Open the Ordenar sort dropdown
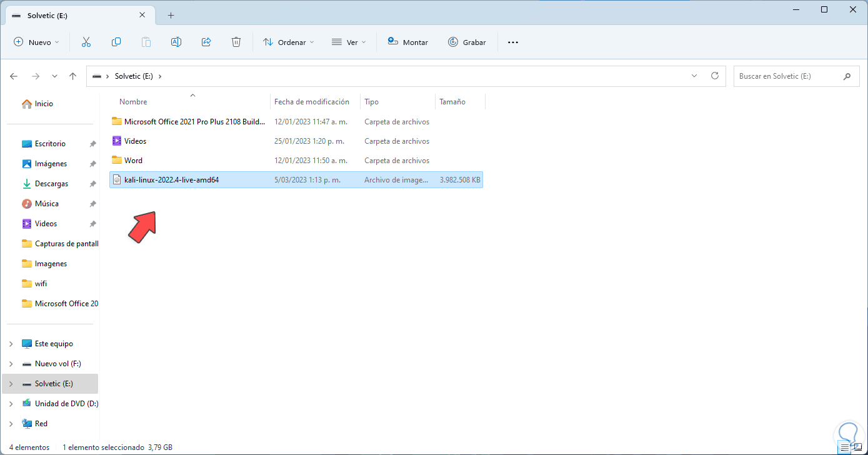868x455 pixels. (x=288, y=42)
